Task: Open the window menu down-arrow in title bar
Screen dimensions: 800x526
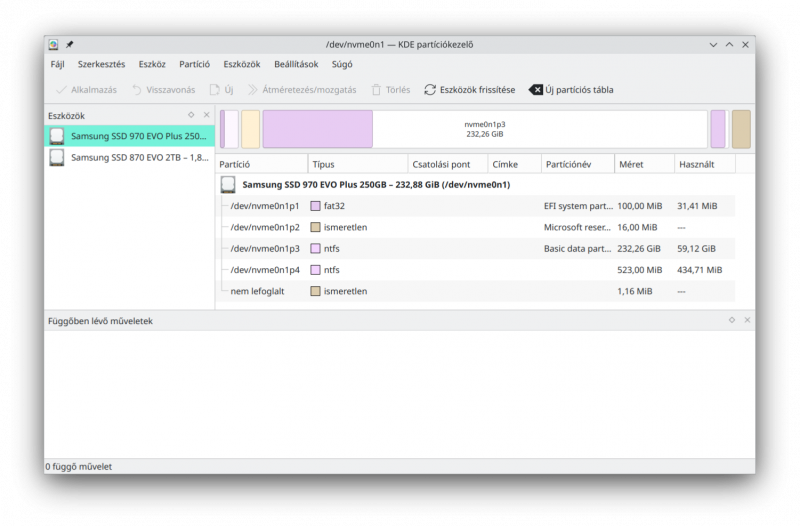Action: point(713,45)
